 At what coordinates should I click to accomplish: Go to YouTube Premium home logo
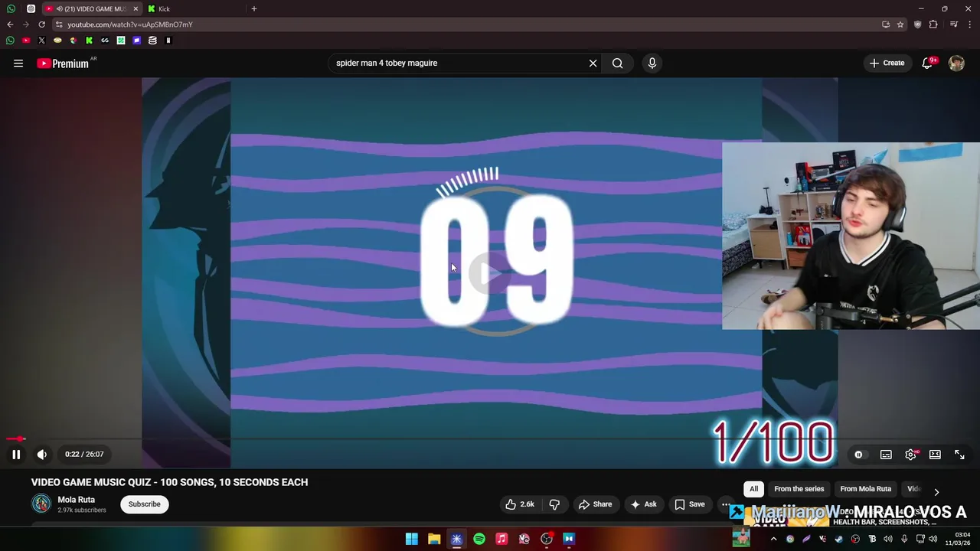tap(63, 64)
